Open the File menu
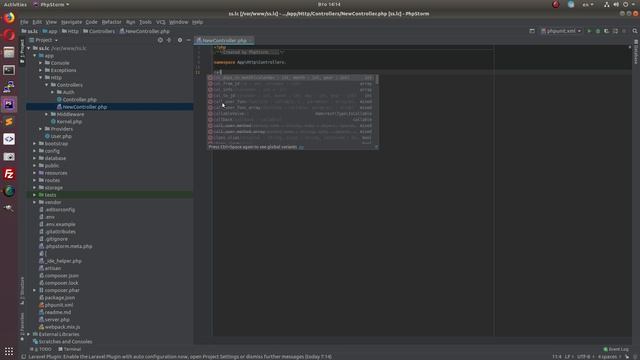The height and width of the screenshot is (360, 640). coord(24,22)
